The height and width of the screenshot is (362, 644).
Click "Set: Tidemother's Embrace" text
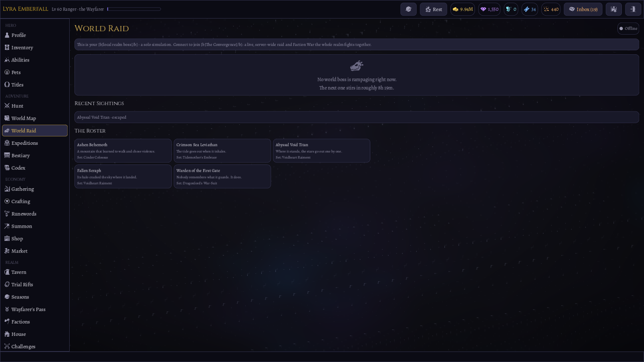(196, 157)
